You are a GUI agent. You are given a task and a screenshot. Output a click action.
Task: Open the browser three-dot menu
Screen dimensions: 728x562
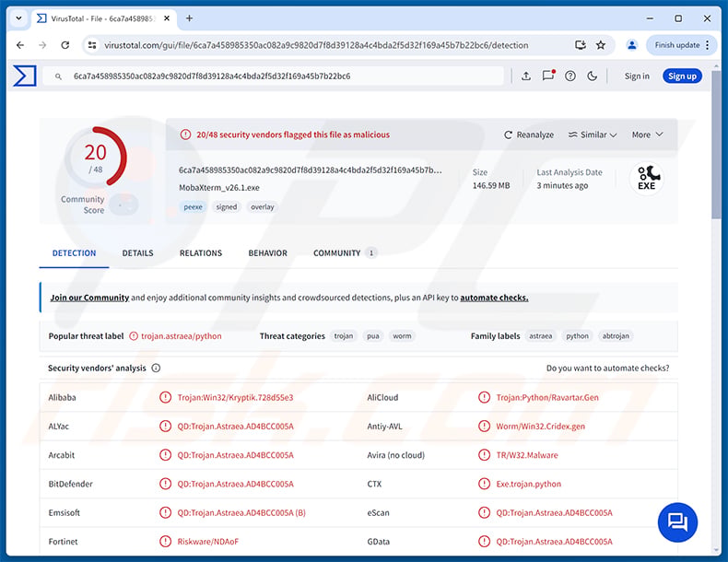[708, 45]
